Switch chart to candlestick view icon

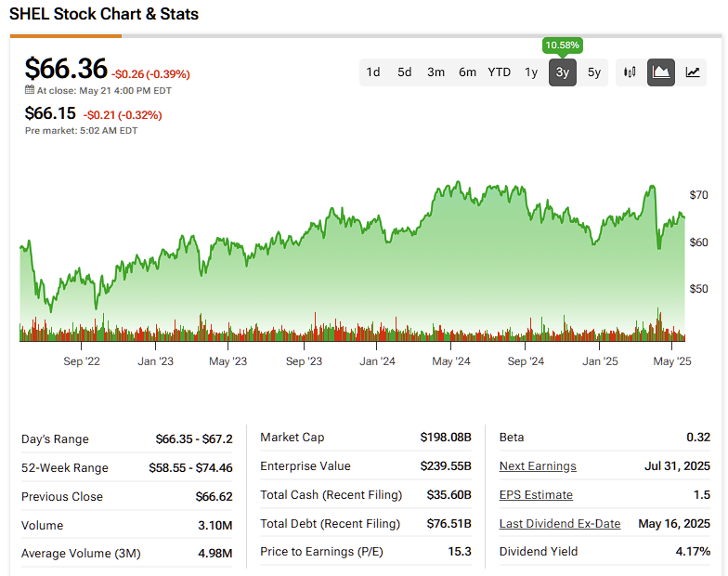tap(630, 72)
